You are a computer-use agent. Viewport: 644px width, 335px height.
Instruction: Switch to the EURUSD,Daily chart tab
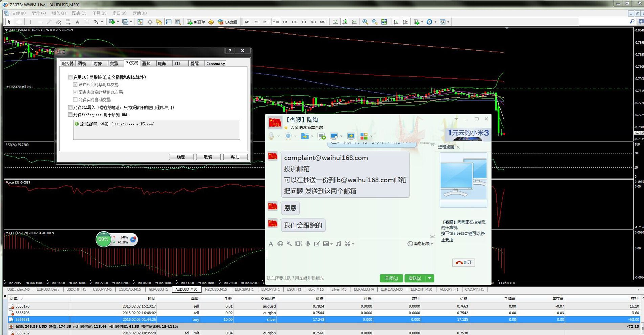[x=48, y=290]
